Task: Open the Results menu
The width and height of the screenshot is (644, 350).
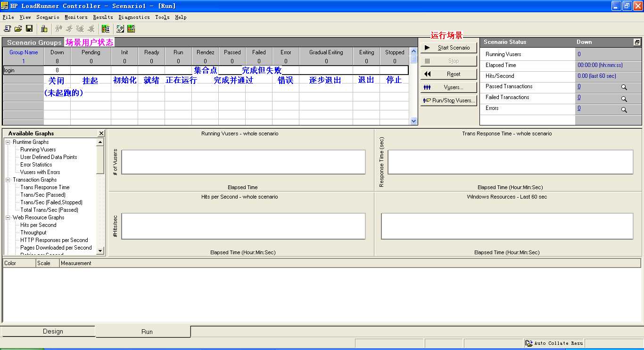Action: (103, 17)
